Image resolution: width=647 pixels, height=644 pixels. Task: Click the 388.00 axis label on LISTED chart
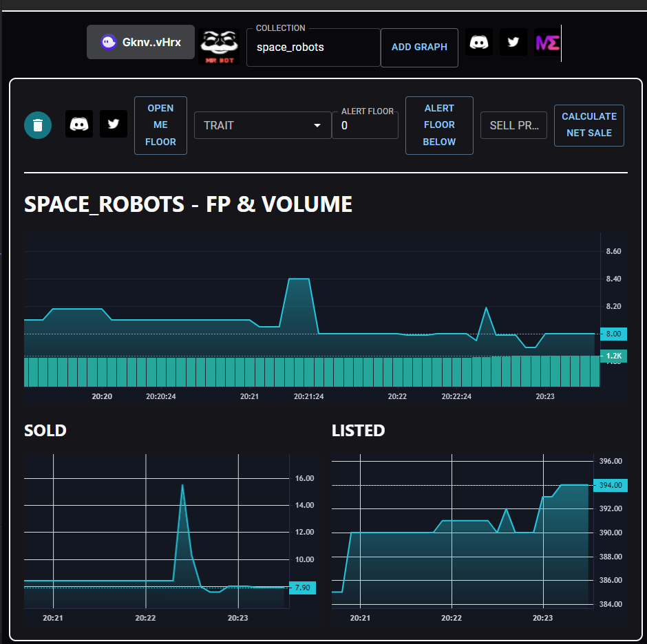(611, 557)
